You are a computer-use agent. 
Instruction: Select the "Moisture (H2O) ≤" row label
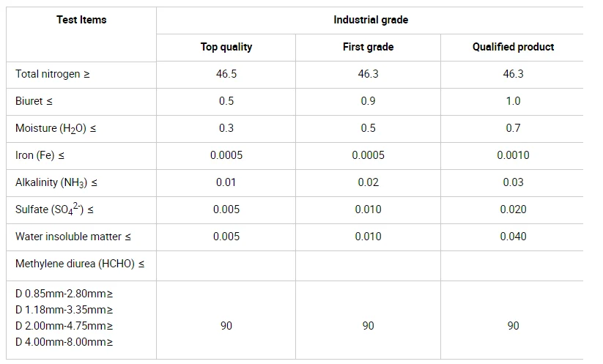[x=56, y=128]
